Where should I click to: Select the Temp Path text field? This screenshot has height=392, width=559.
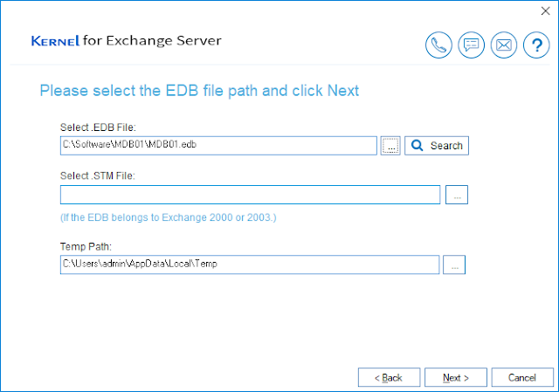tap(250, 264)
